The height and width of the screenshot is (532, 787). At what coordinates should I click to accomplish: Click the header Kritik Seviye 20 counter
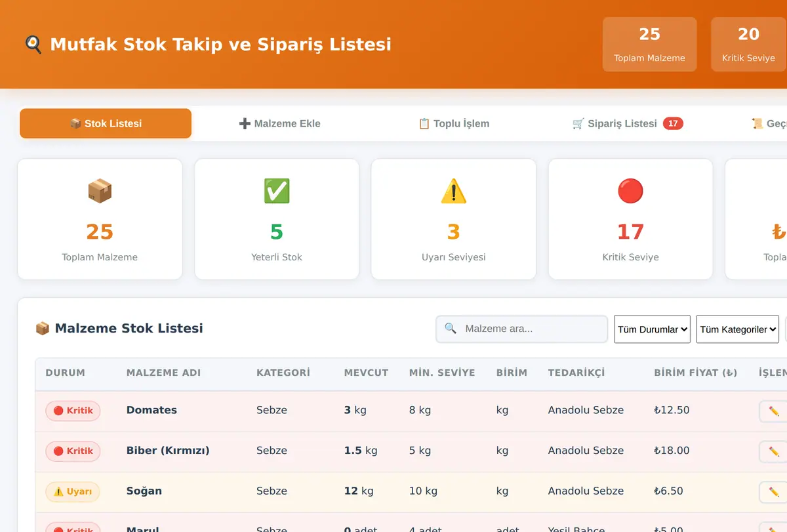pyautogui.click(x=749, y=44)
